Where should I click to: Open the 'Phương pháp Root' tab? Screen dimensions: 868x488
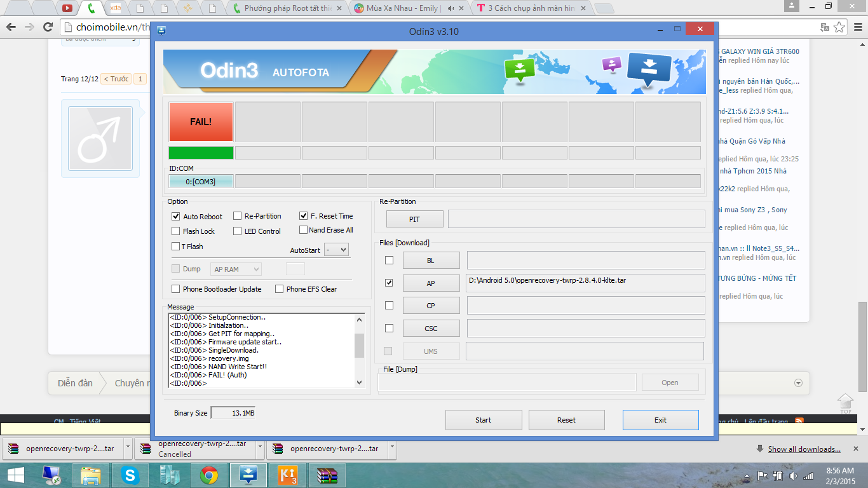(x=288, y=8)
